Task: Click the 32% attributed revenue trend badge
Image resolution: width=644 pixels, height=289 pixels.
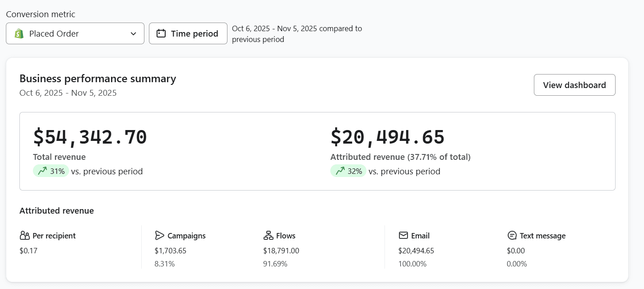Action: (x=348, y=171)
